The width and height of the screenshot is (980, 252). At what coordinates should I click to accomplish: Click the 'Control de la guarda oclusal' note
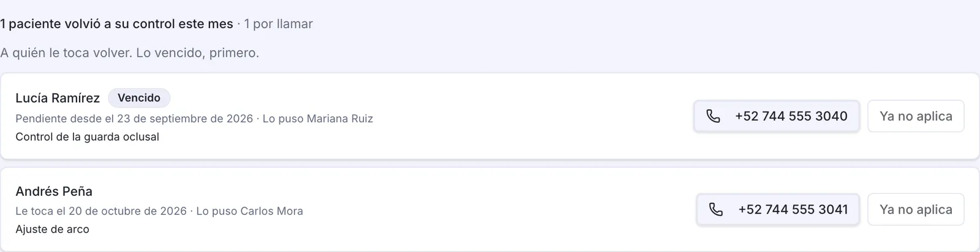click(x=87, y=137)
